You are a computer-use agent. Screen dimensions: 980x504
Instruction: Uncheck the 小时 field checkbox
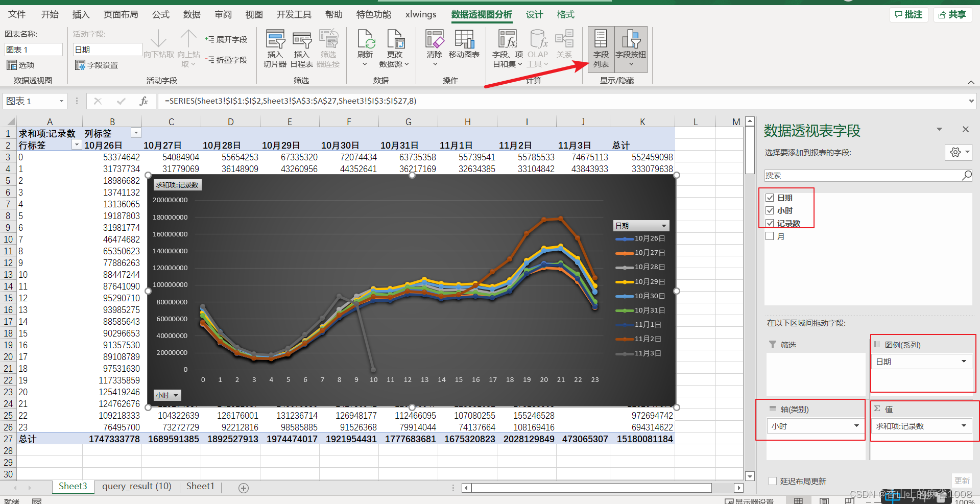[770, 210]
